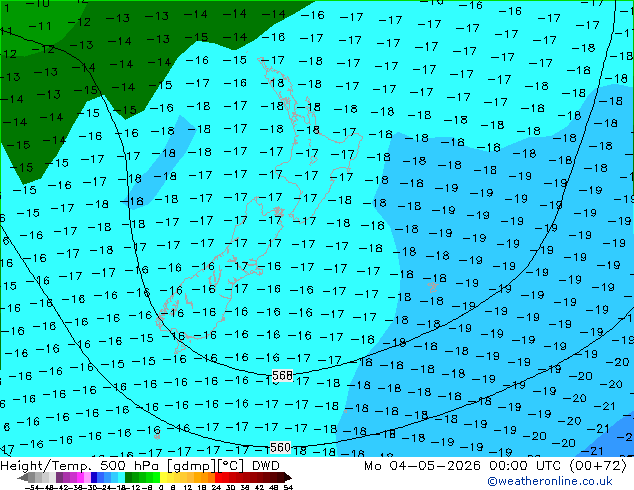Screen dimensions: 634x490
Task: Click the forecast date Mo 04-05-2026
Action: [x=422, y=466]
